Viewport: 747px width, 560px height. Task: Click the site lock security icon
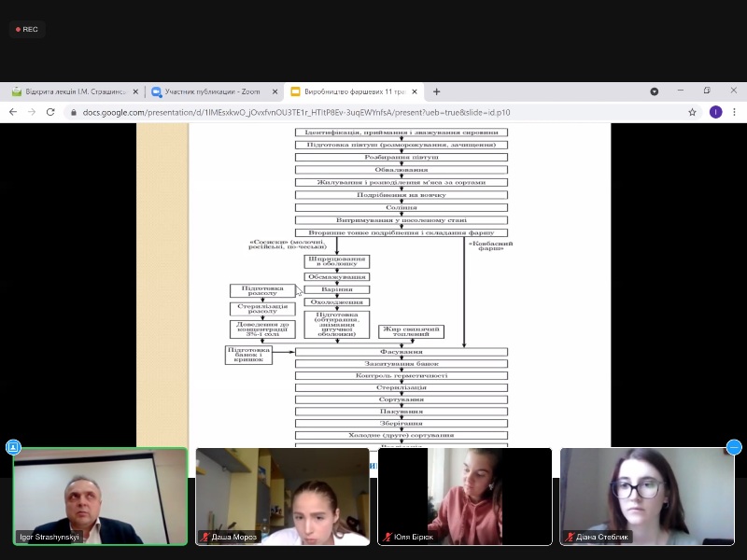(74, 112)
